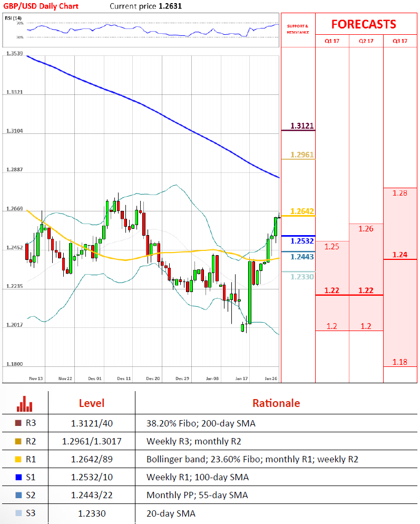Click the 1.3539 price axis label
The width and height of the screenshot is (420, 524).
click(x=14, y=53)
